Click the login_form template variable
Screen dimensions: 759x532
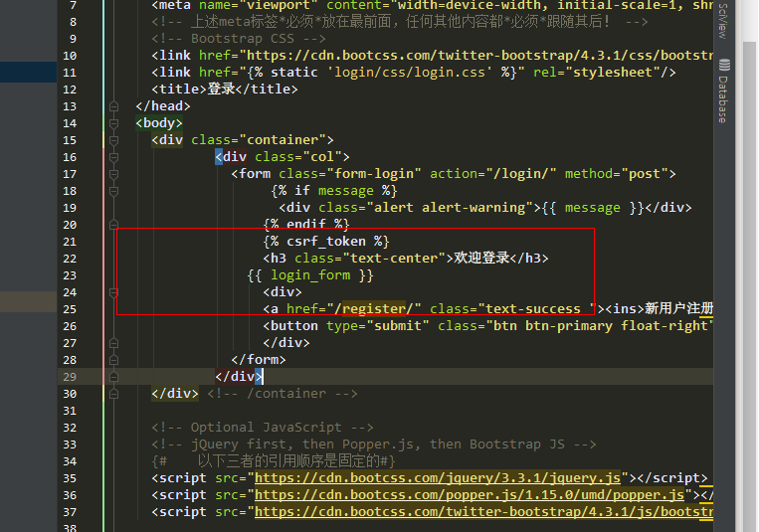click(x=310, y=275)
